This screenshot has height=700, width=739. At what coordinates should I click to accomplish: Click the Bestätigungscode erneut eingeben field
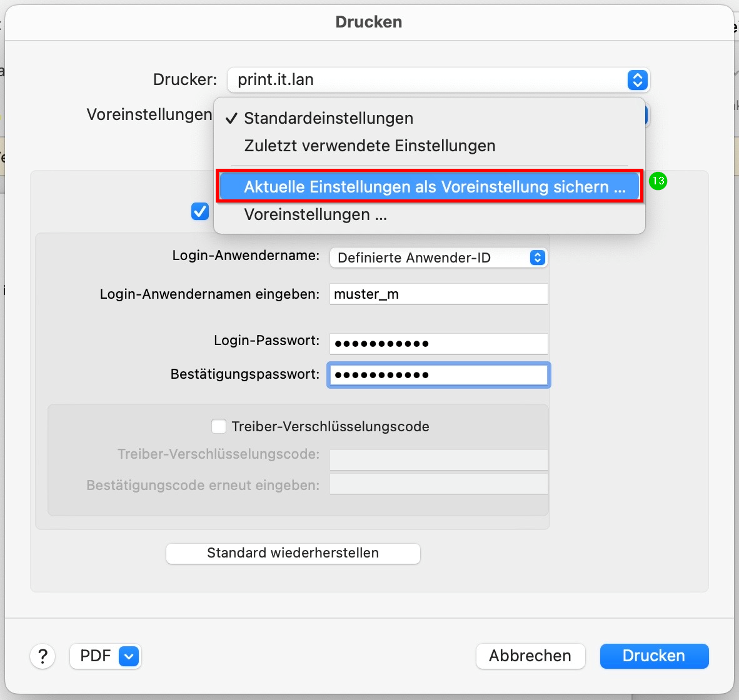[x=438, y=484]
